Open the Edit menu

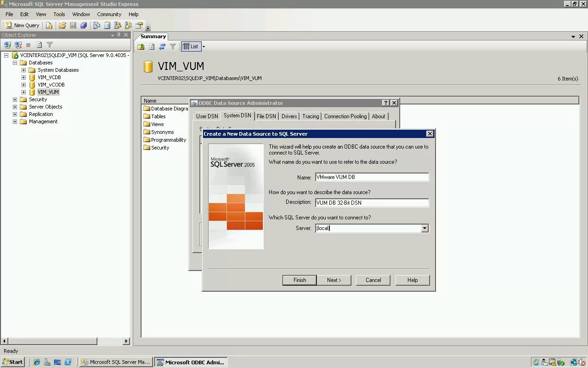24,14
